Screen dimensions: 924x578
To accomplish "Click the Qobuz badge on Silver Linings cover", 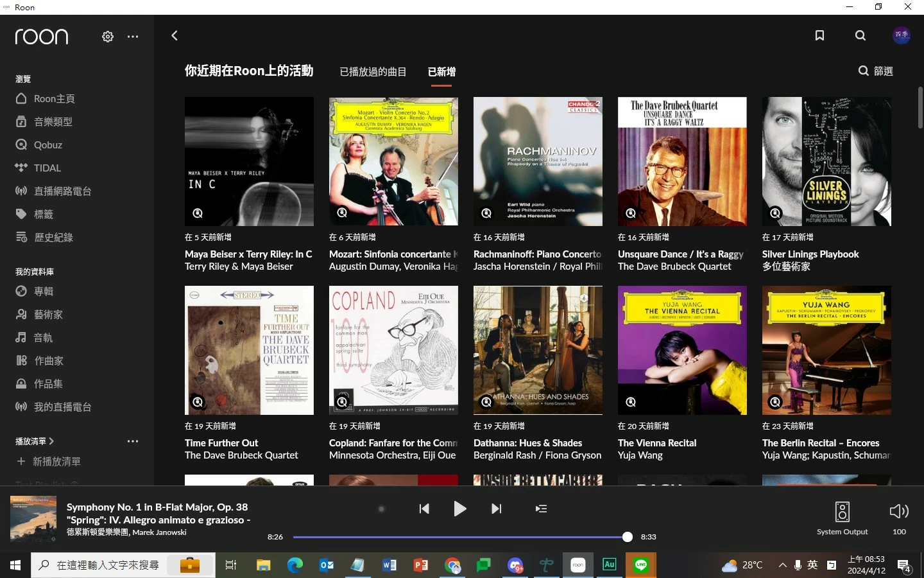I will coord(775,213).
